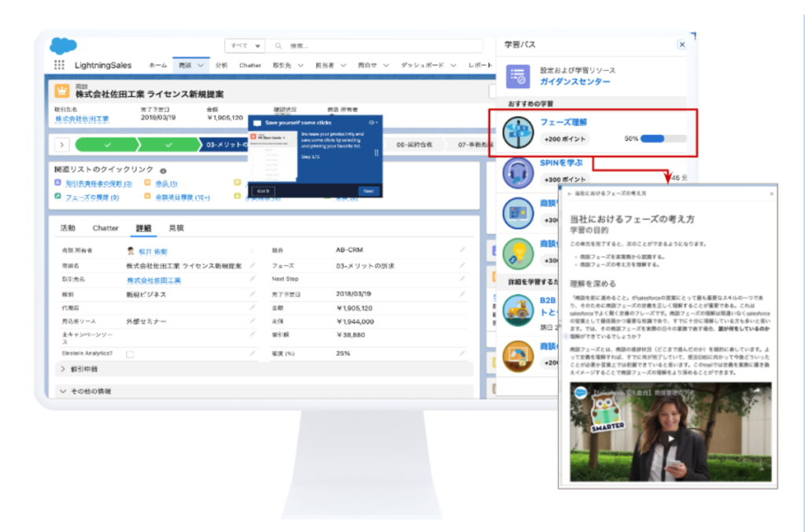Open the 分析 navigation tab
The width and height of the screenshot is (805, 532).
click(221, 65)
